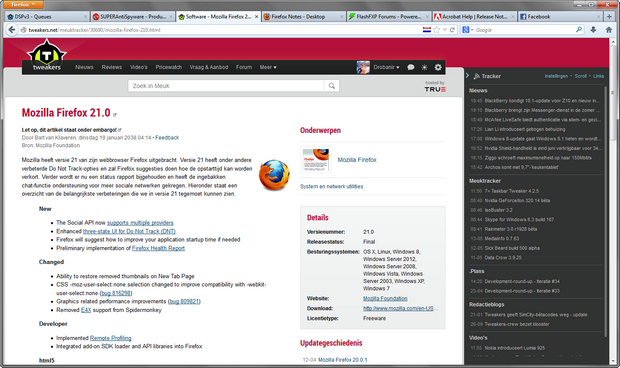Open the E4X link
The image size is (620, 368).
(86, 310)
